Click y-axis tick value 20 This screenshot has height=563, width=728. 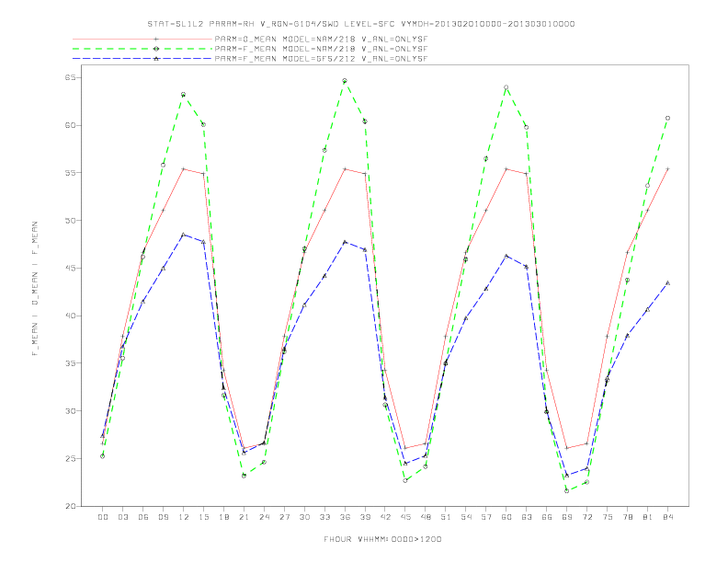pos(70,506)
